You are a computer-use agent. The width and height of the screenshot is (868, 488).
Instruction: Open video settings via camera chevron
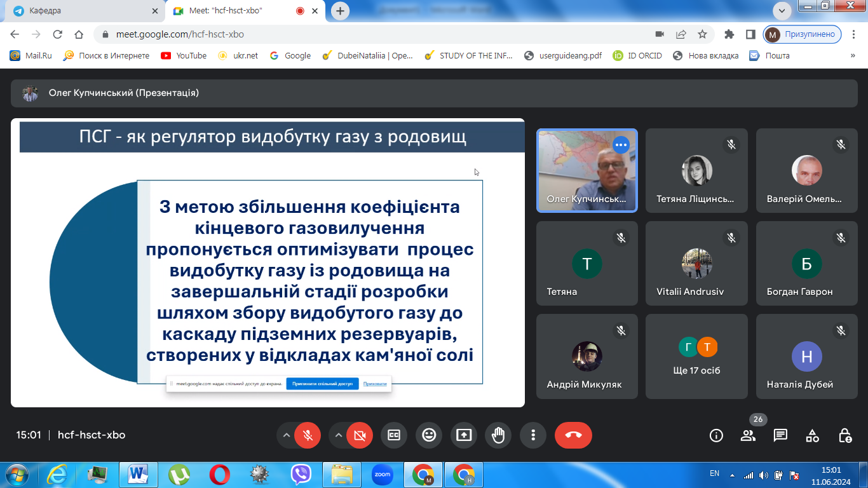coord(339,435)
